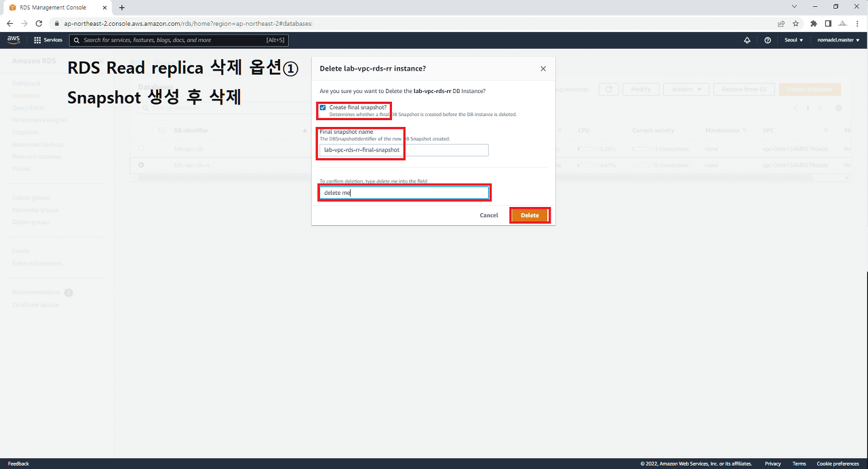Go forward in browser history
The width and height of the screenshot is (868, 469).
tap(24, 23)
